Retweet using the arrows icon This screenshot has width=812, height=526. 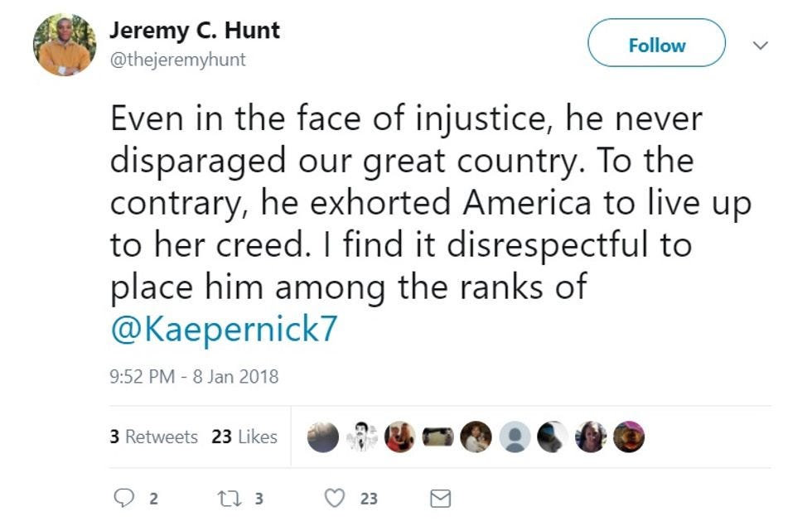226,498
